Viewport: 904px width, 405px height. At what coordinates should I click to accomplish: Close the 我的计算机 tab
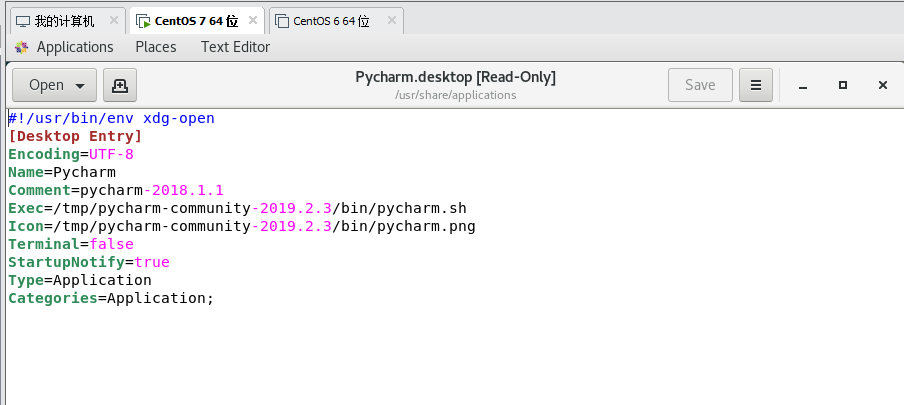click(114, 21)
